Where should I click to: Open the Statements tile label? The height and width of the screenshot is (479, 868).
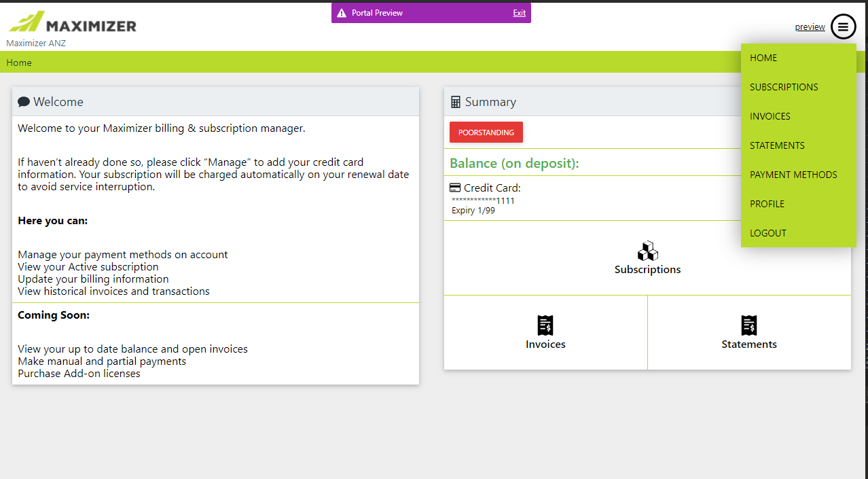tap(749, 344)
